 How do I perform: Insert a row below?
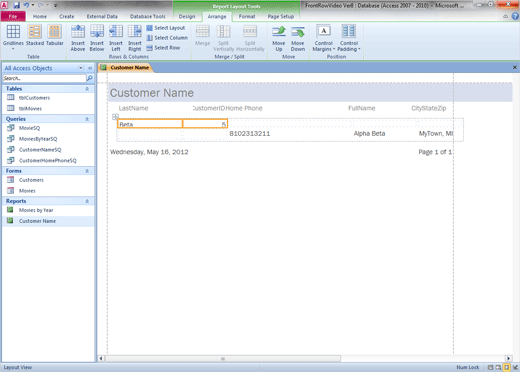click(97, 38)
